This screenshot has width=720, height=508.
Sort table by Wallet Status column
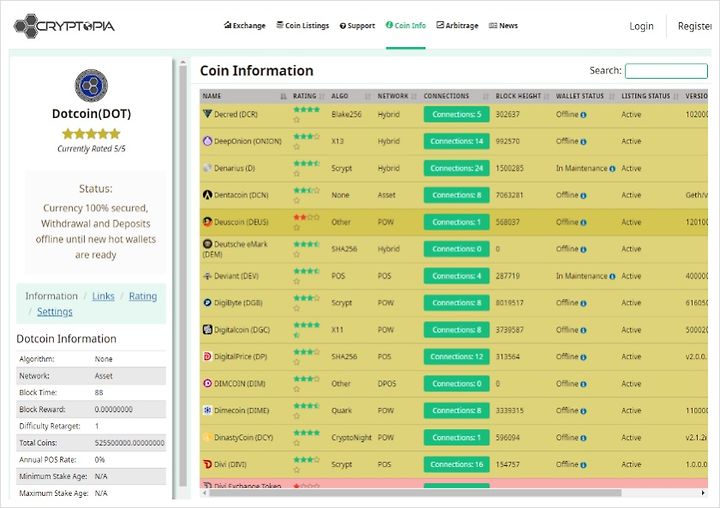tap(585, 96)
